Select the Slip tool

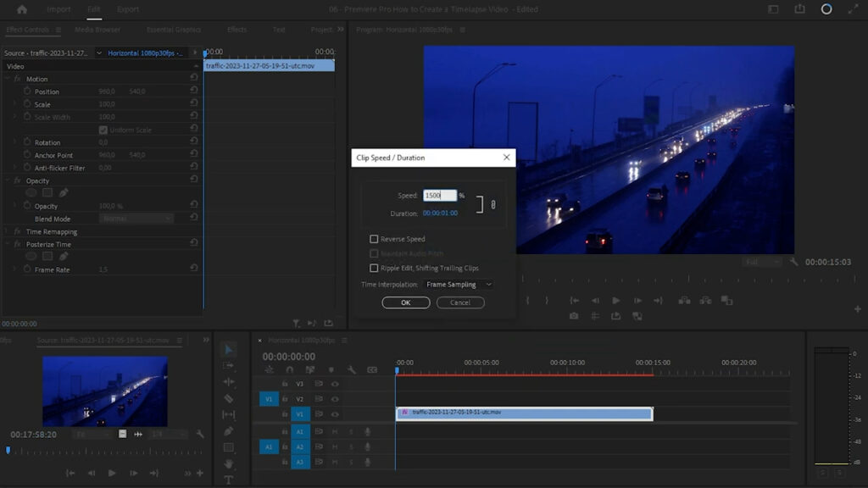[x=229, y=414]
